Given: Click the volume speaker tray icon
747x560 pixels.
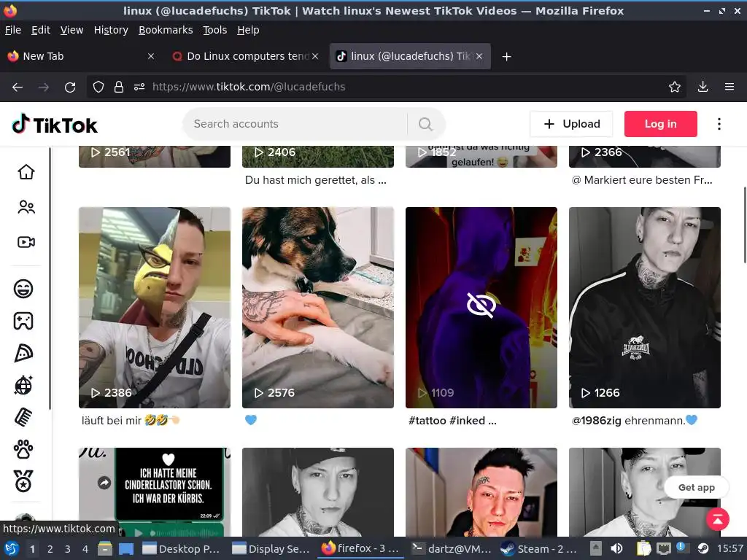Looking at the screenshot, I should [617, 548].
